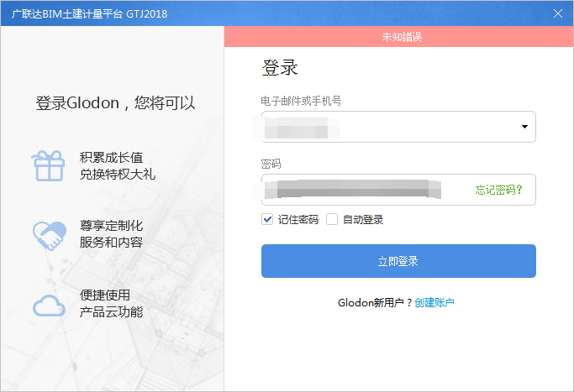Close the GTJ2018 login window
The image size is (574, 392).
click(x=557, y=13)
